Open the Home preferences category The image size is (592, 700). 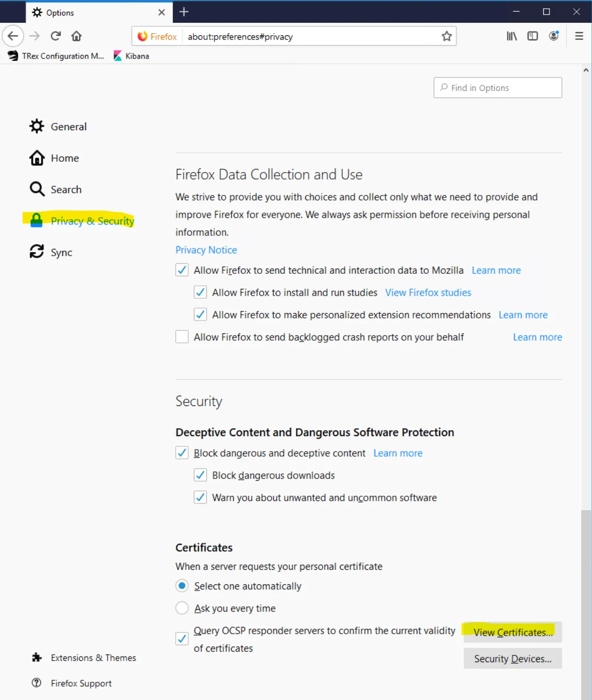[x=54, y=158]
